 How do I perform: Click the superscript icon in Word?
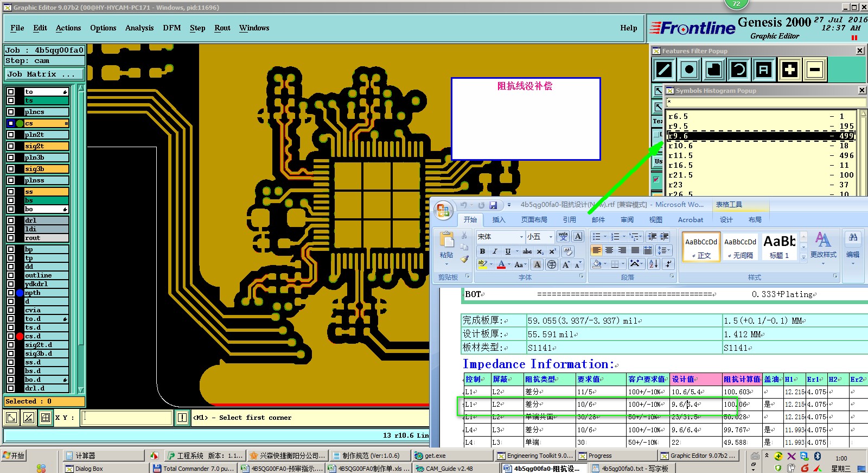pyautogui.click(x=552, y=251)
